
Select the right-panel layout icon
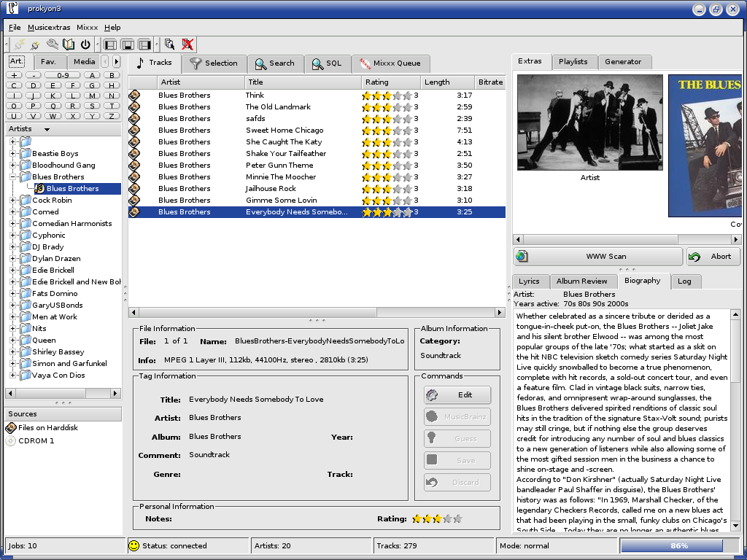pos(144,44)
